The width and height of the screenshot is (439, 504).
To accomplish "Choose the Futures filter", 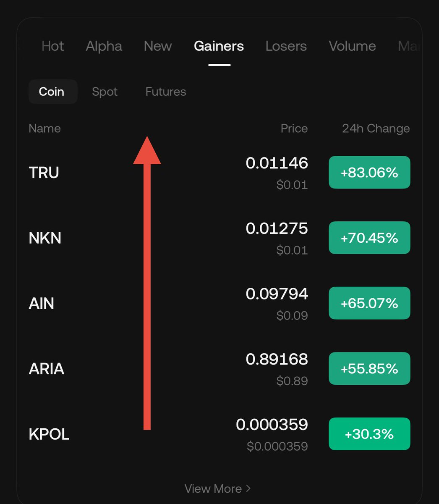I will pyautogui.click(x=166, y=92).
